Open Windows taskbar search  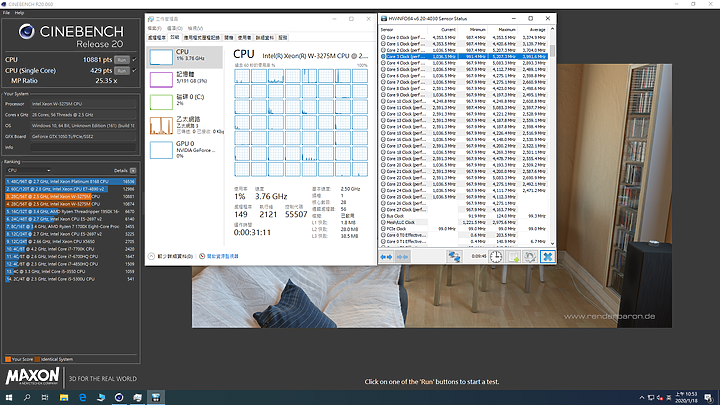pyautogui.click(x=27, y=397)
